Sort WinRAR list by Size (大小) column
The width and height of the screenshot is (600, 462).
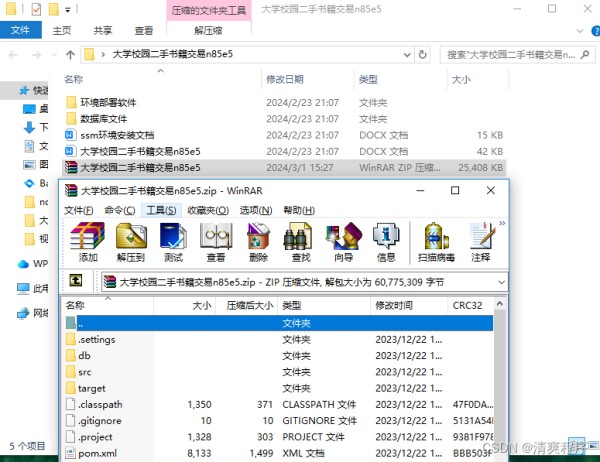pos(184,305)
